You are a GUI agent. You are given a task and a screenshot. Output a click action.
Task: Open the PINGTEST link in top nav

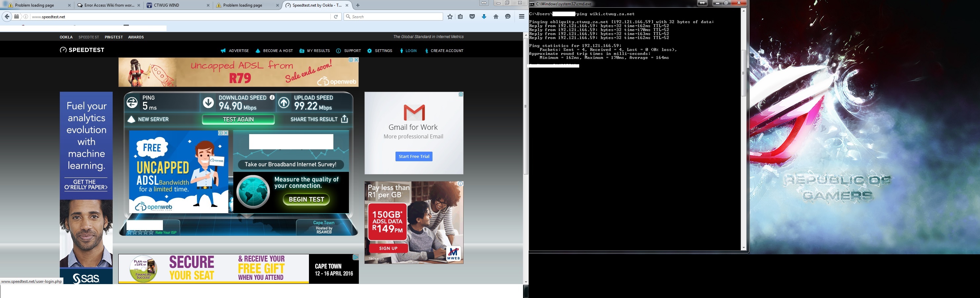click(x=113, y=37)
